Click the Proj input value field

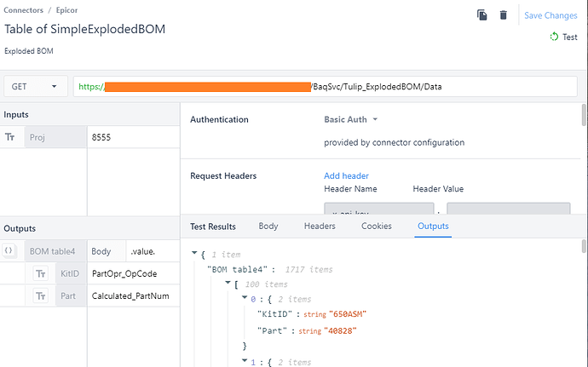[x=134, y=137]
